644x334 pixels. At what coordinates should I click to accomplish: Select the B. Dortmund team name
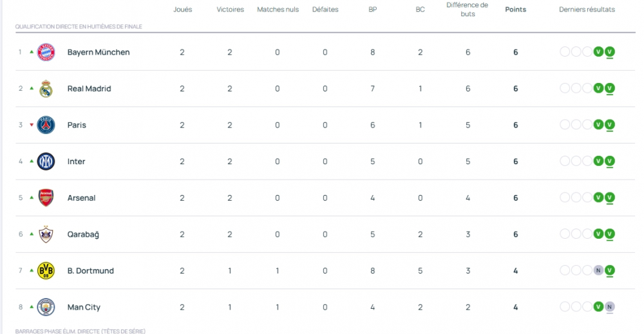pyautogui.click(x=90, y=271)
